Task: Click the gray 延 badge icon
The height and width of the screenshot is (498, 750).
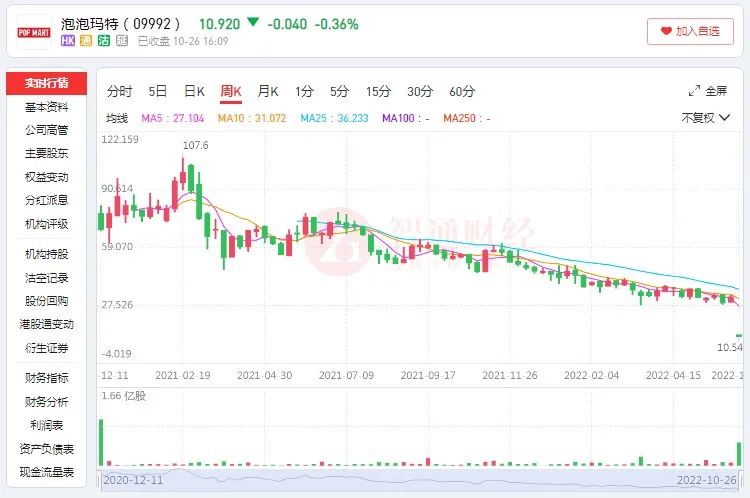Action: (122, 41)
